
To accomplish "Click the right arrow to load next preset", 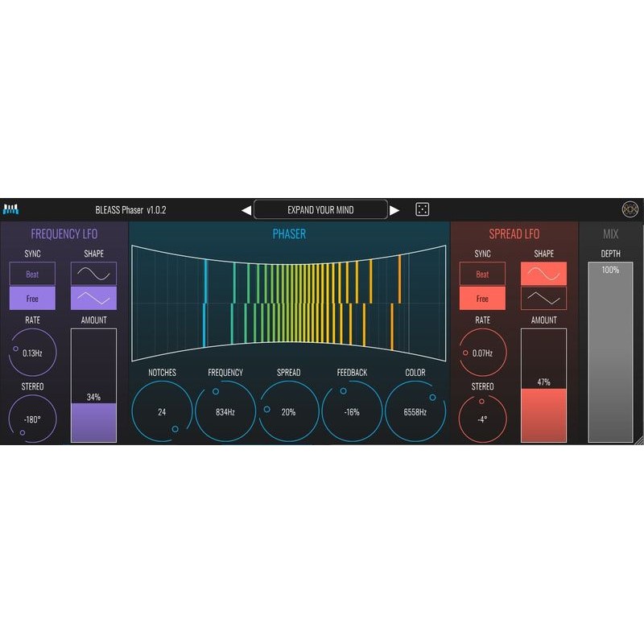I will click(x=394, y=208).
